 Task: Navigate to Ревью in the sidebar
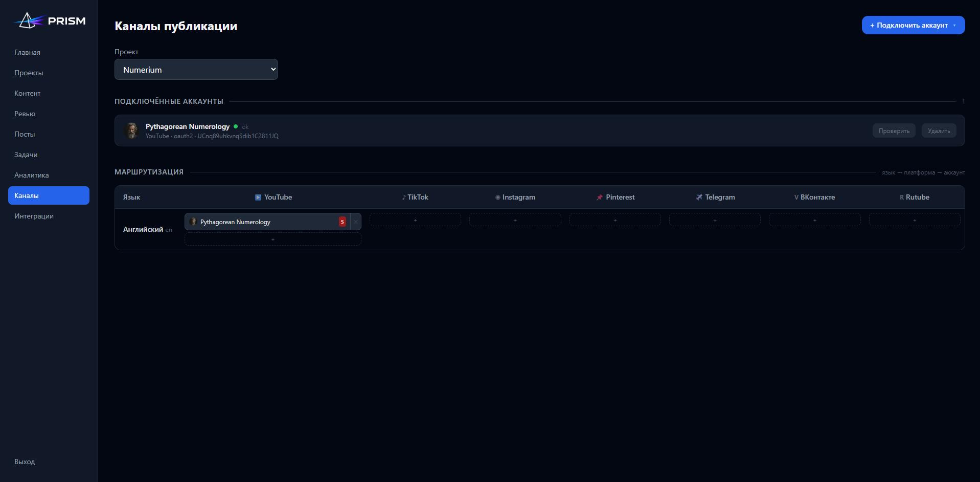click(49, 114)
